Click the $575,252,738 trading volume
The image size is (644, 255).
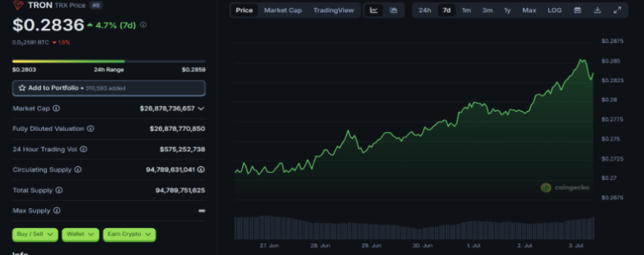click(182, 149)
